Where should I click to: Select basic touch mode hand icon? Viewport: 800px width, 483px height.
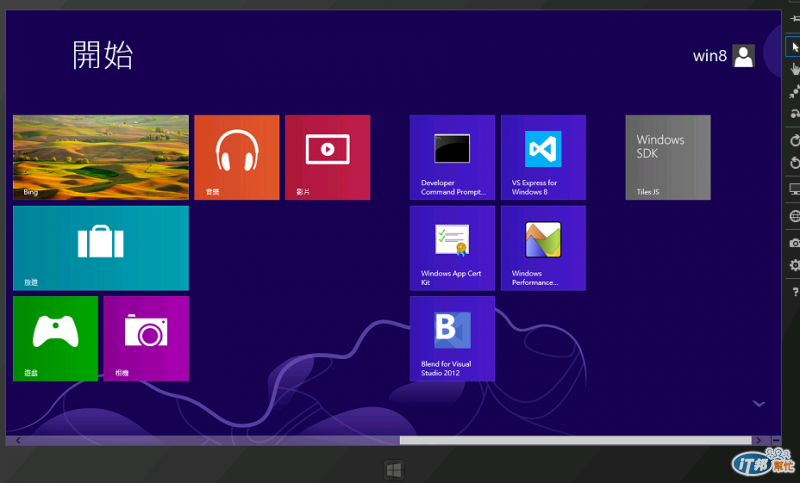[x=794, y=69]
